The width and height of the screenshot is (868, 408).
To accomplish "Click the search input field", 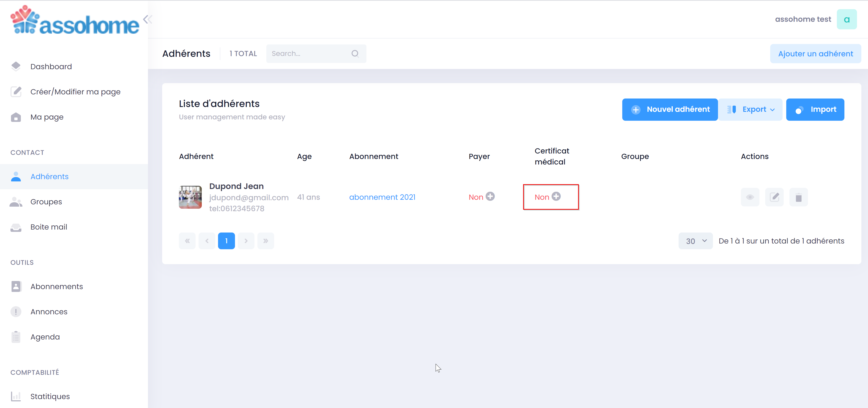I will point(316,54).
